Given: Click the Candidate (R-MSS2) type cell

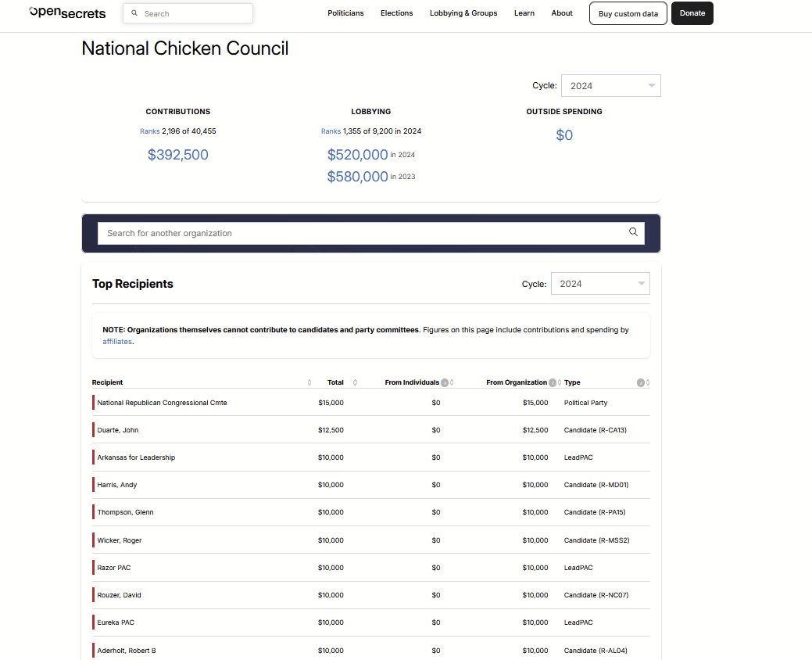Looking at the screenshot, I should (596, 540).
